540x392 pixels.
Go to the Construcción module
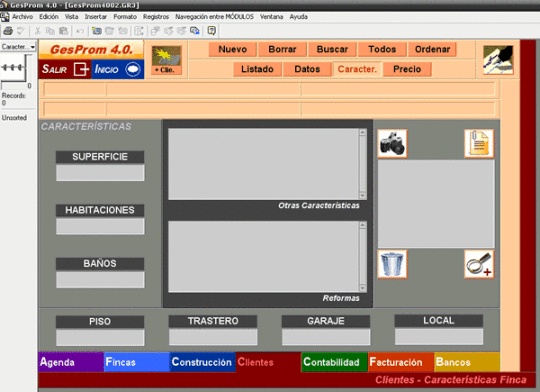pos(202,362)
